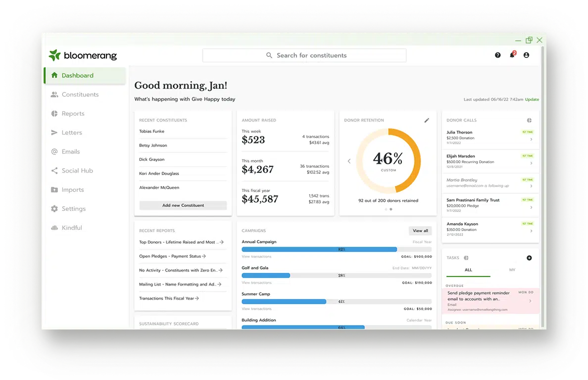The width and height of the screenshot is (588, 380).
Task: Open the notifications bell icon
Action: pos(512,55)
